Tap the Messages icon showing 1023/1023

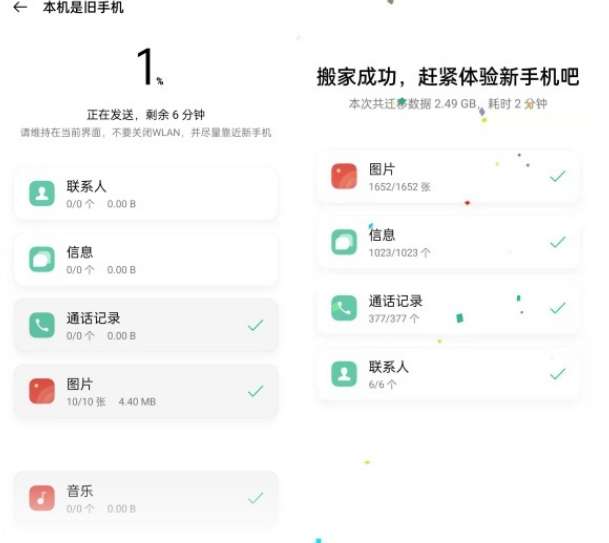coord(345,241)
